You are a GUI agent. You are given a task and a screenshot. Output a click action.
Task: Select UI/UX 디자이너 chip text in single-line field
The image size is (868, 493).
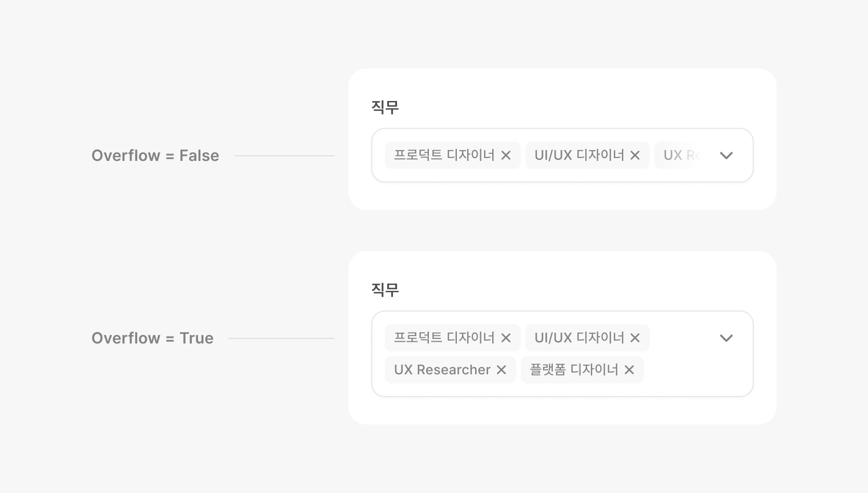[579, 155]
